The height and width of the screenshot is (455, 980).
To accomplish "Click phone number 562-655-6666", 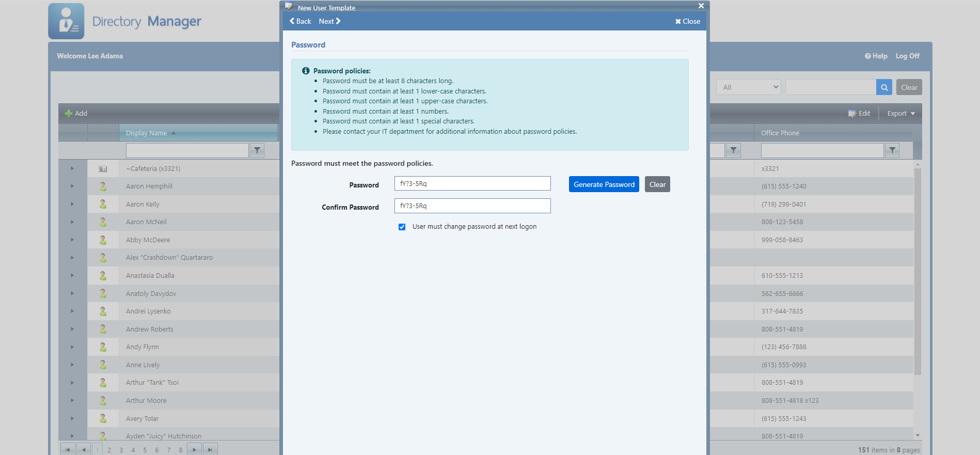I will tap(782, 293).
